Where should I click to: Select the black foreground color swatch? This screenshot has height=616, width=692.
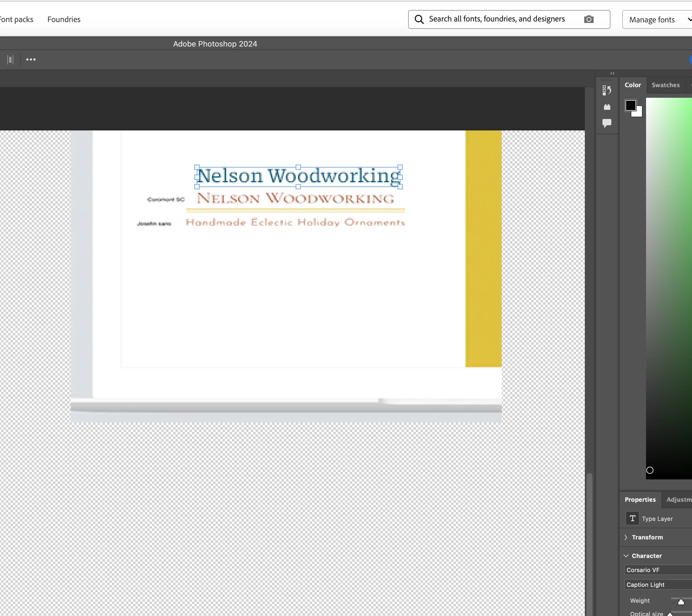(x=630, y=105)
